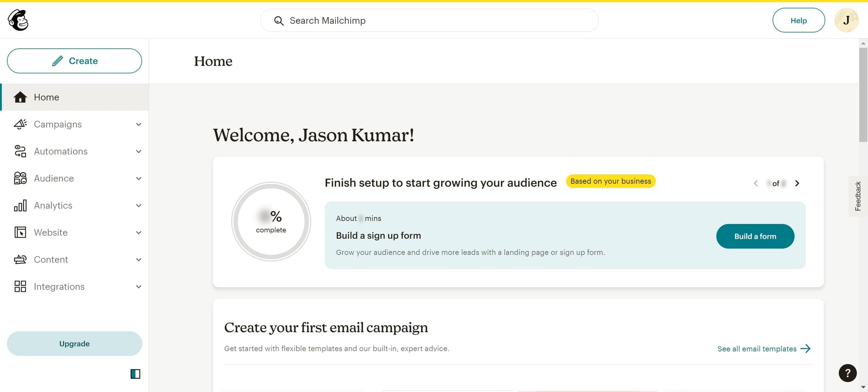Collapse the sidebar using the panel toggle

pyautogui.click(x=135, y=374)
